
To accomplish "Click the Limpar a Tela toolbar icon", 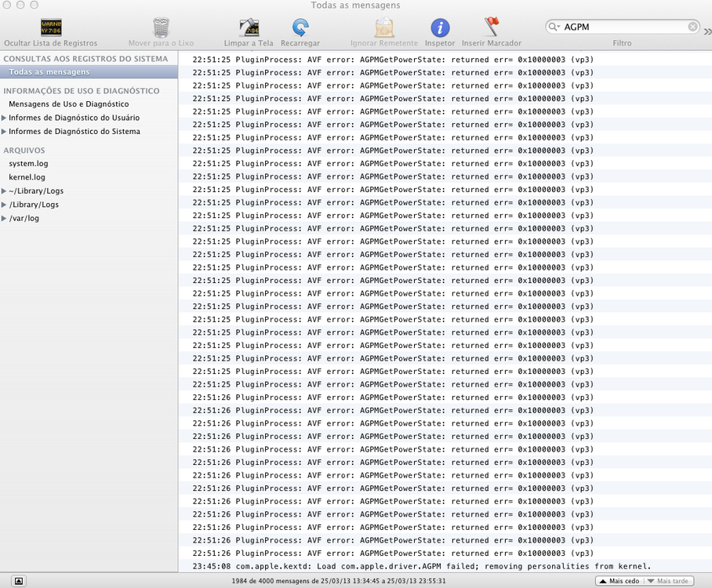I will click(249, 28).
